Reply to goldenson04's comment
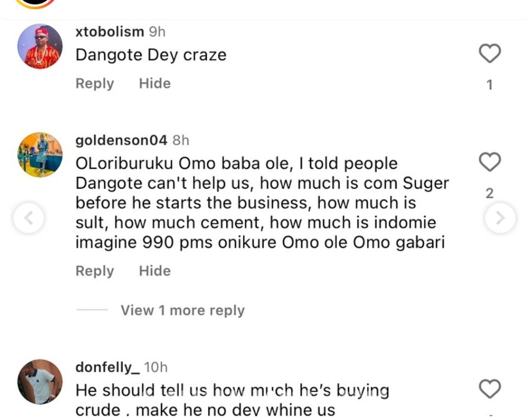This screenshot has height=420, width=528. [94, 271]
